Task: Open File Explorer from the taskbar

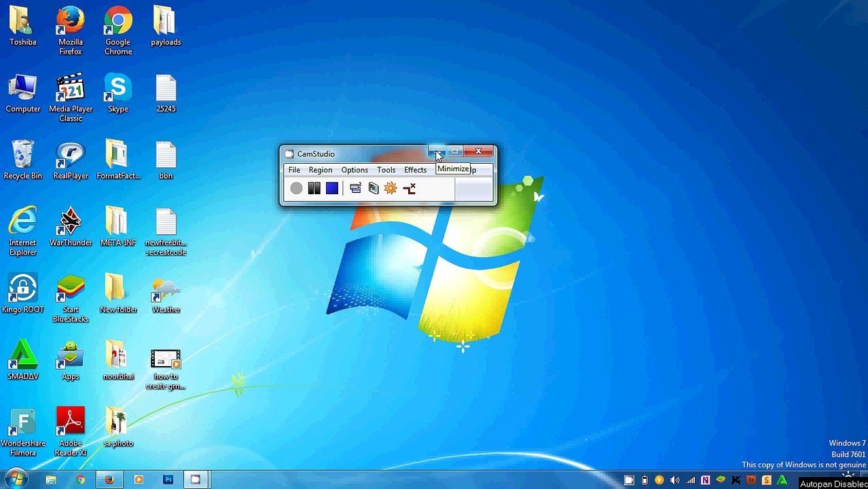Action: pyautogui.click(x=51, y=480)
